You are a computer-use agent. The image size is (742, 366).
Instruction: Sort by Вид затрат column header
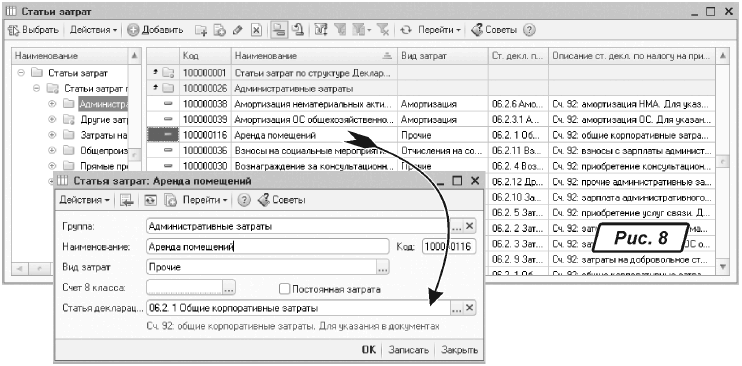(442, 56)
